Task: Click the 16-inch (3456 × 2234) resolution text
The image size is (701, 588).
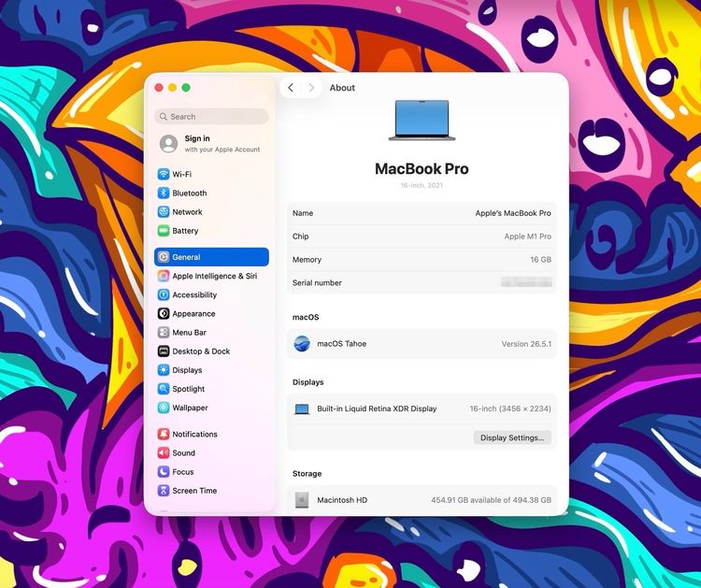Action: click(x=510, y=409)
